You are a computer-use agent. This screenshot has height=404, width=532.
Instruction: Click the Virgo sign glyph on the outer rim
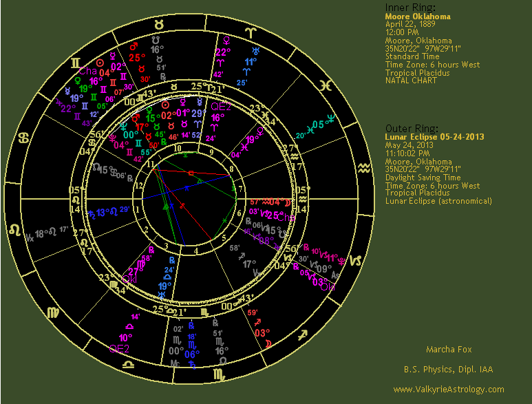pyautogui.click(x=52, y=313)
